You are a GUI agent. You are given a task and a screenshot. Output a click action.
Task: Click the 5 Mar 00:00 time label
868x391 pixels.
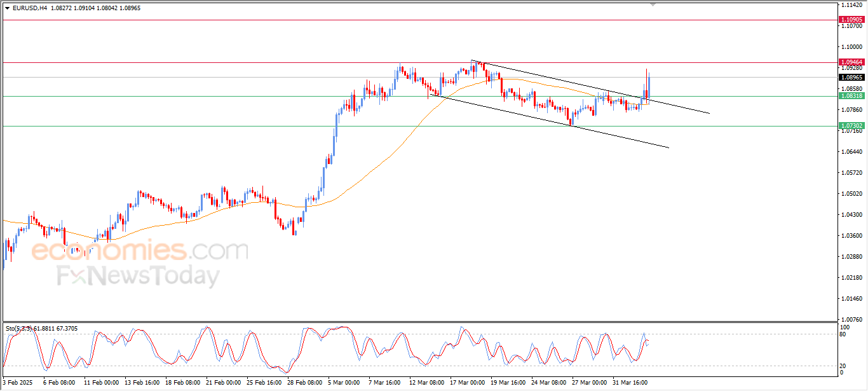coord(344,383)
